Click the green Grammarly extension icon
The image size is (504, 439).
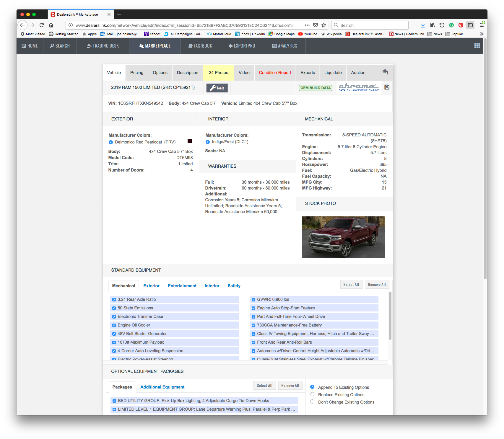451,25
